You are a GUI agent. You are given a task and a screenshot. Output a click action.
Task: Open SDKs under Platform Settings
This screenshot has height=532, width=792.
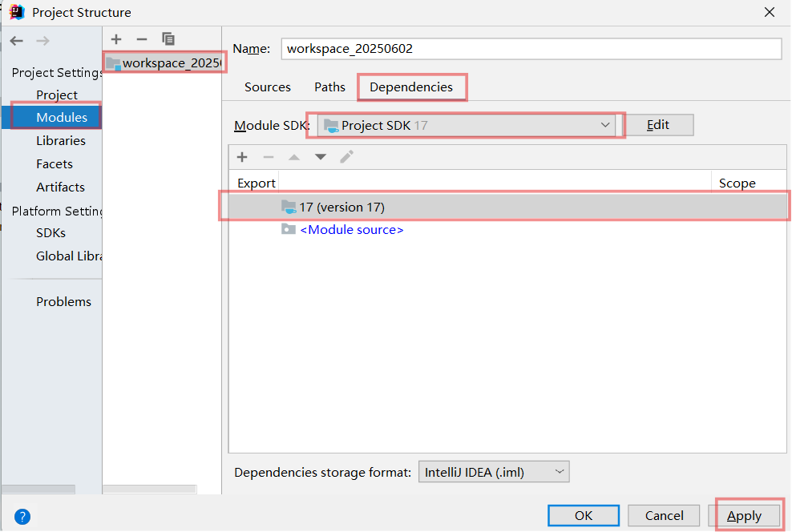click(51, 232)
